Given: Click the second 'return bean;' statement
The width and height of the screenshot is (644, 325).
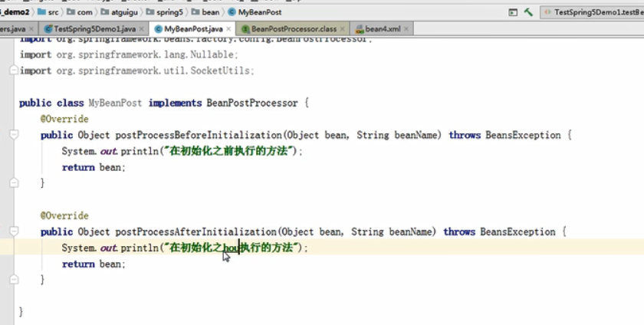Looking at the screenshot, I should click(94, 264).
